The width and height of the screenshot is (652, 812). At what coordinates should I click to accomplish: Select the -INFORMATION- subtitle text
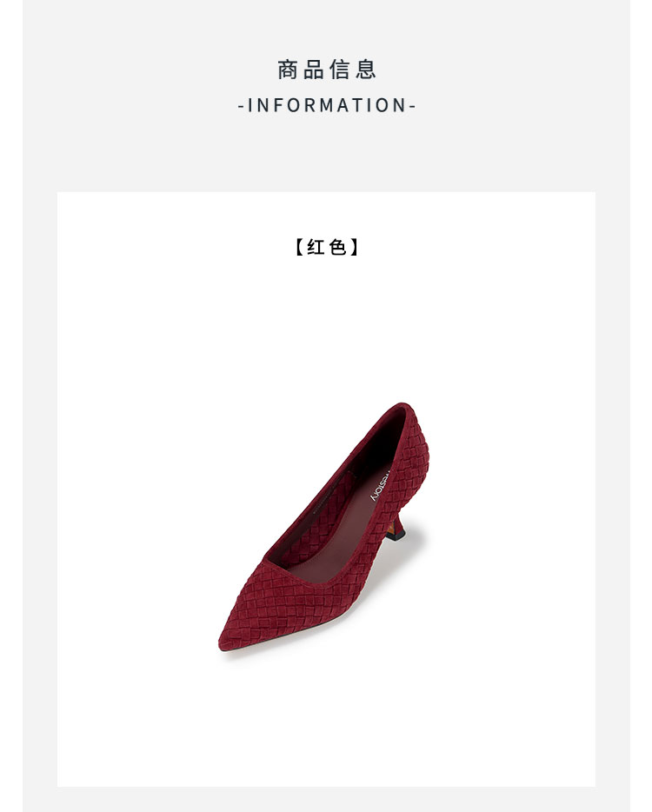click(x=326, y=106)
